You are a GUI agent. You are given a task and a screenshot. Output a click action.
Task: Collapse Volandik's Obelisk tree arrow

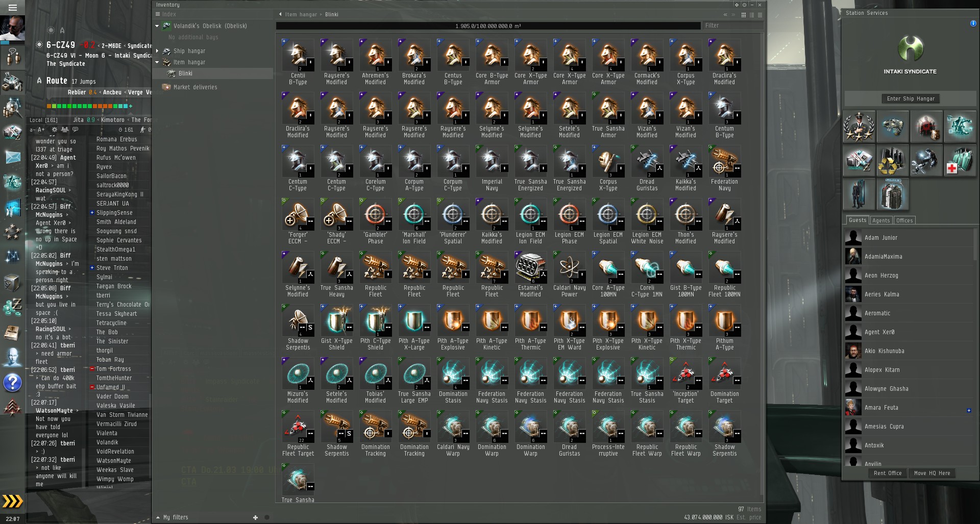[x=157, y=26]
